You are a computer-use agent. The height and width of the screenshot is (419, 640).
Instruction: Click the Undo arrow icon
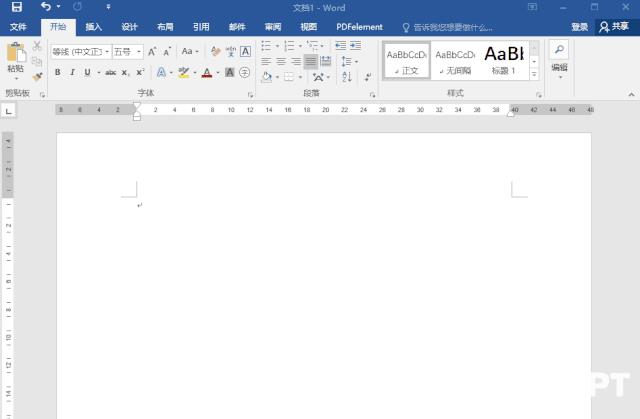46,7
